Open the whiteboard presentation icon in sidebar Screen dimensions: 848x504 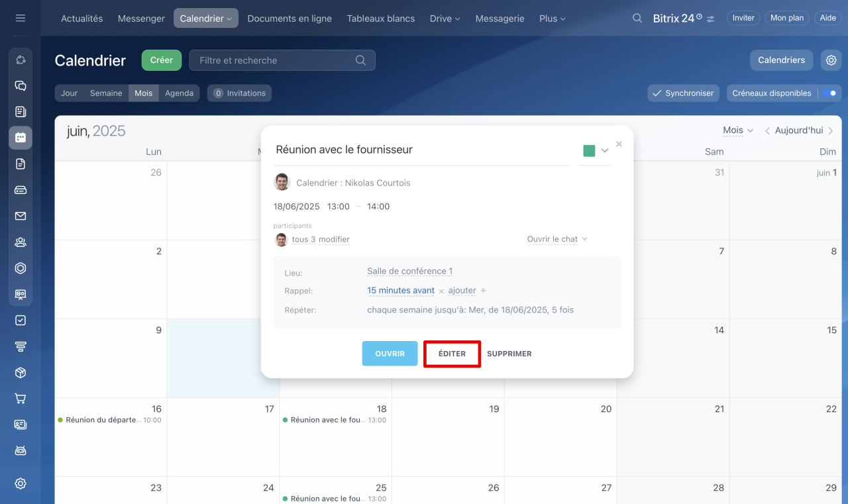21,294
